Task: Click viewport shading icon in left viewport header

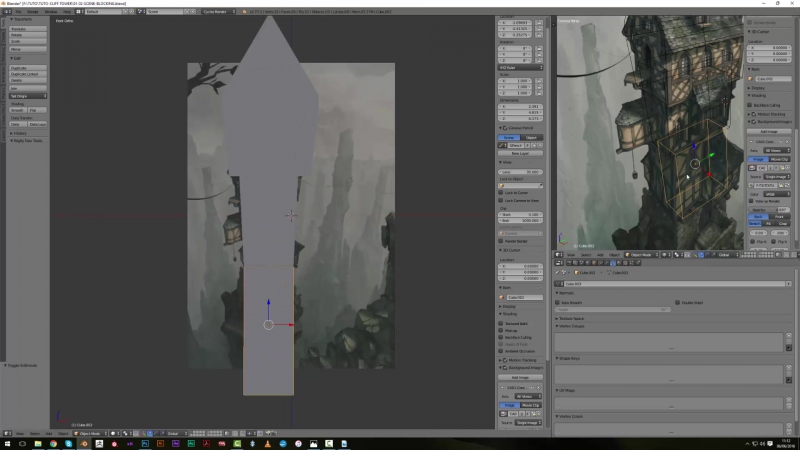Action: coord(113,434)
